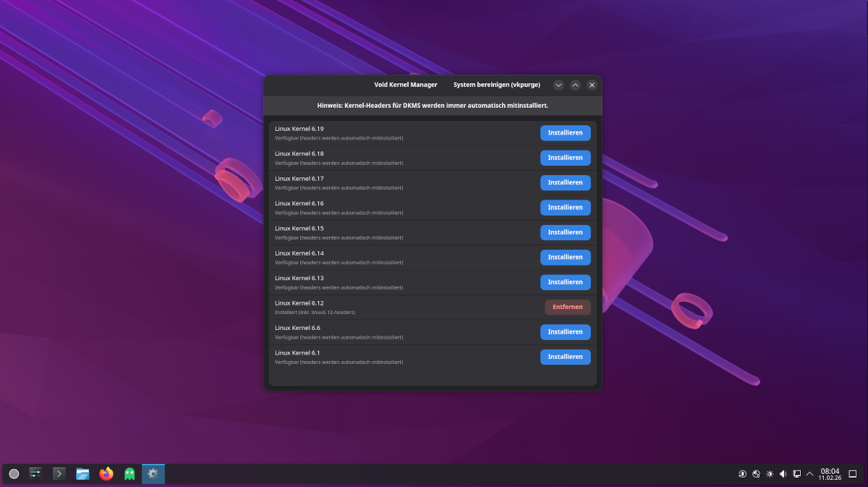The image size is (868, 487).
Task: Click the up chevron in the window titlebar
Action: (575, 85)
